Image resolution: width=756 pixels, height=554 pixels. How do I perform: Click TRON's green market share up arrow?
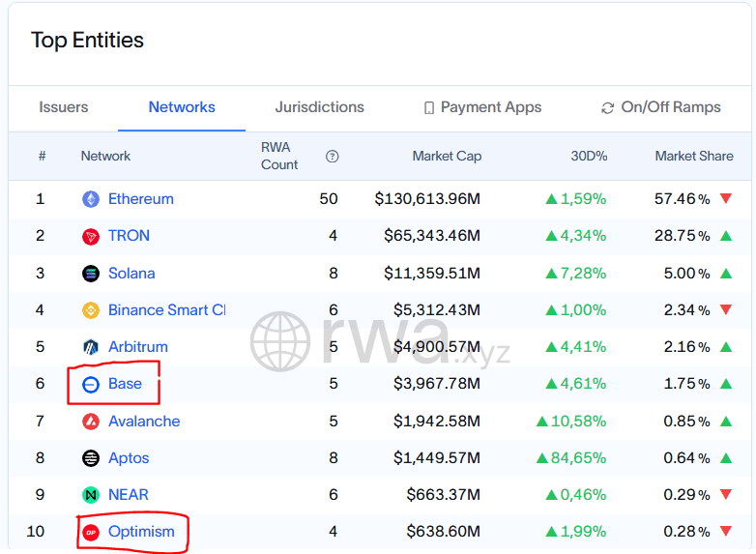[726, 235]
